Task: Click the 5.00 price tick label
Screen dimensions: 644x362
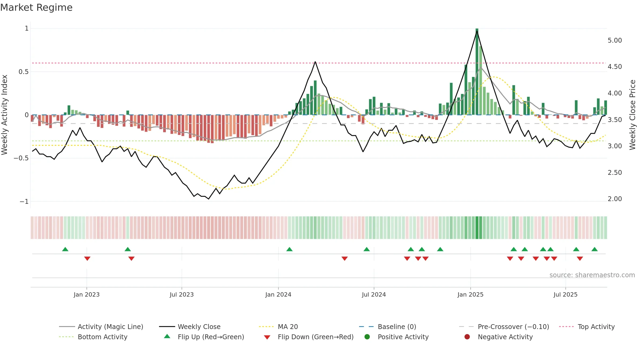Action: coord(615,40)
